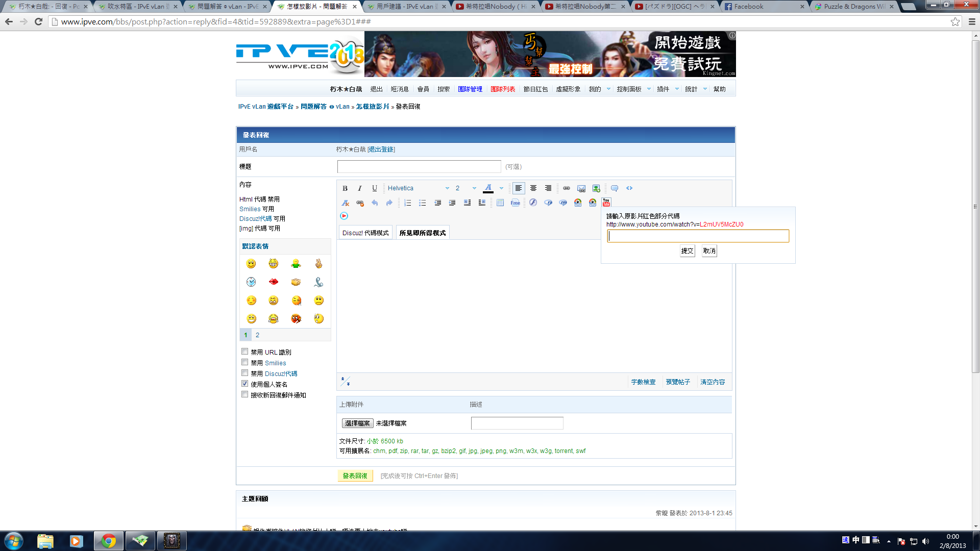Enable 禁用 URL 識別 checkbox
This screenshot has height=551, width=980.
click(245, 352)
